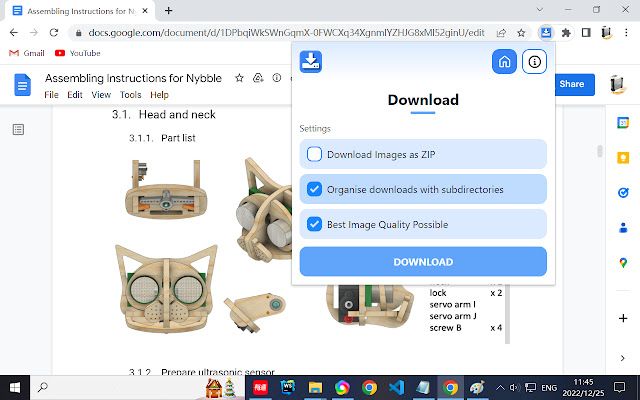Image resolution: width=640 pixels, height=400 pixels.
Task: Open Chrome three-dot menu
Action: click(x=626, y=33)
